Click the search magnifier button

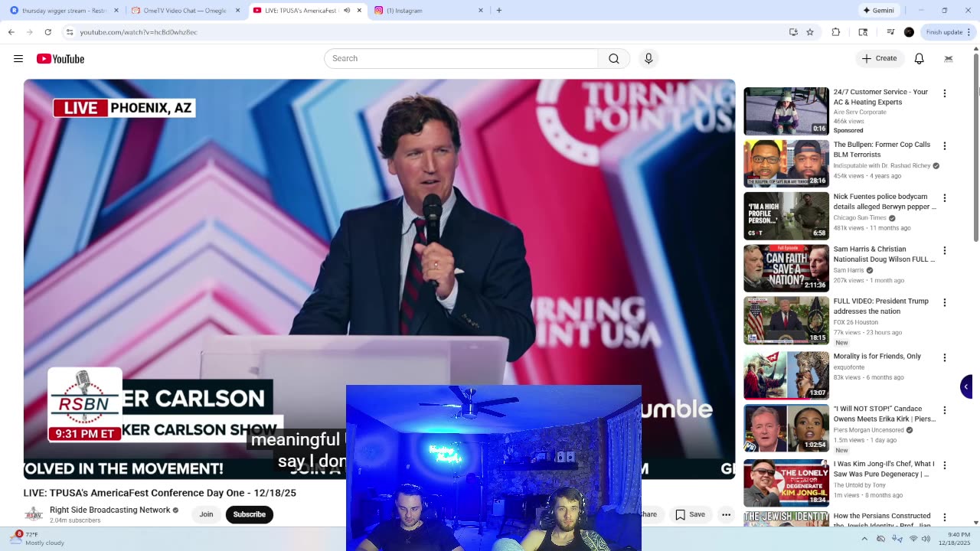click(x=614, y=59)
